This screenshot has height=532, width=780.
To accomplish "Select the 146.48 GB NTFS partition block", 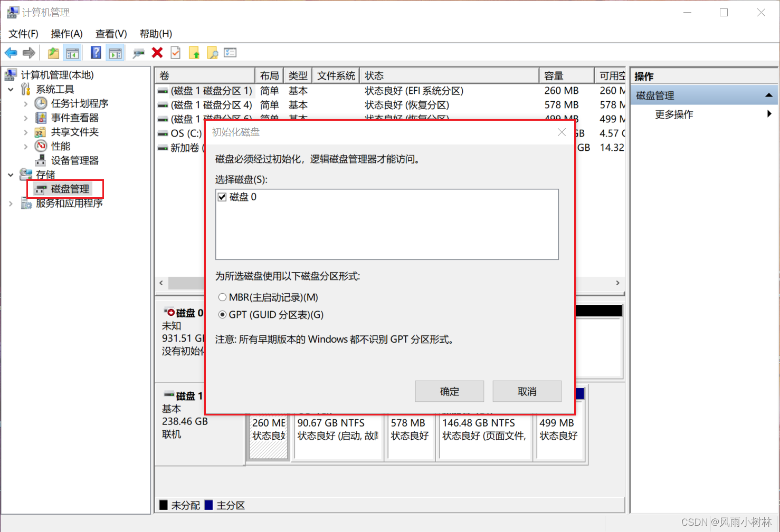I will [x=486, y=437].
